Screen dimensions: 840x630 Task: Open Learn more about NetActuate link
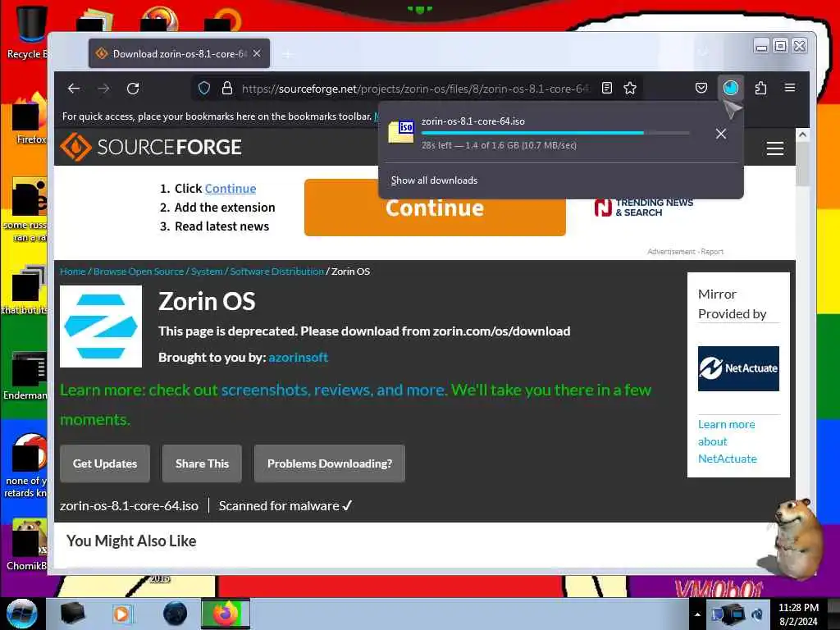click(x=728, y=441)
